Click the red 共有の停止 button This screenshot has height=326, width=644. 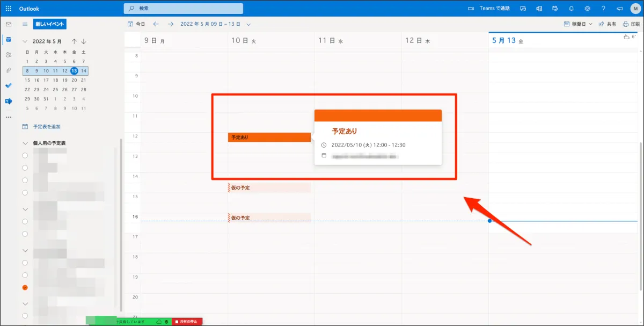[x=187, y=321]
